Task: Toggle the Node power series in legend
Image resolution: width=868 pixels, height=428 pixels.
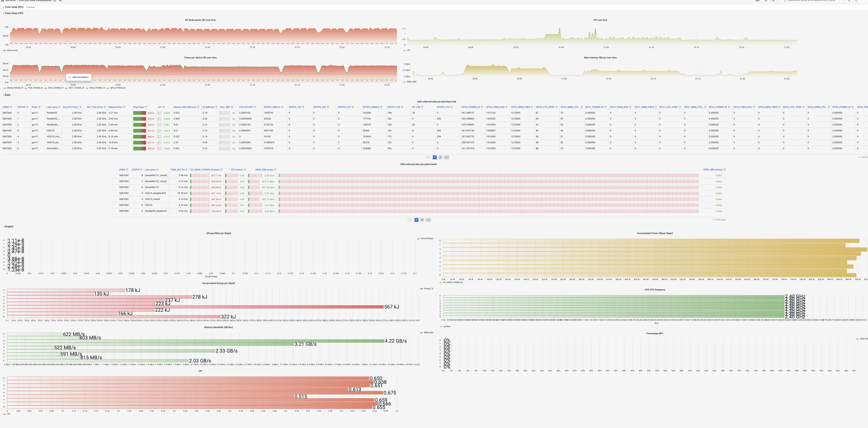Action: [x=12, y=50]
